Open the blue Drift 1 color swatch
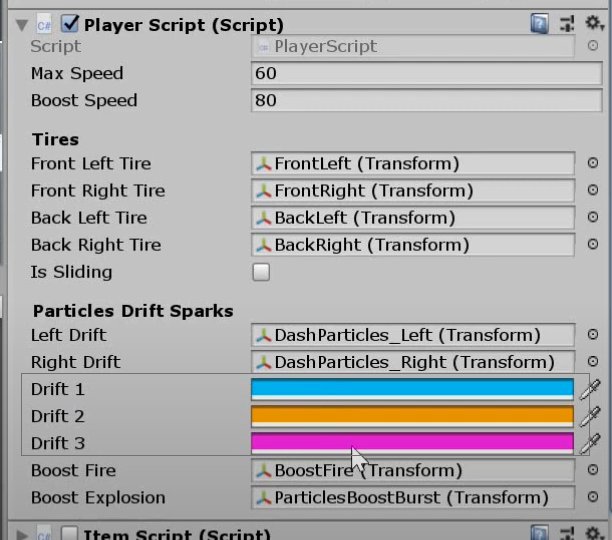This screenshot has width=612, height=540. (412, 389)
